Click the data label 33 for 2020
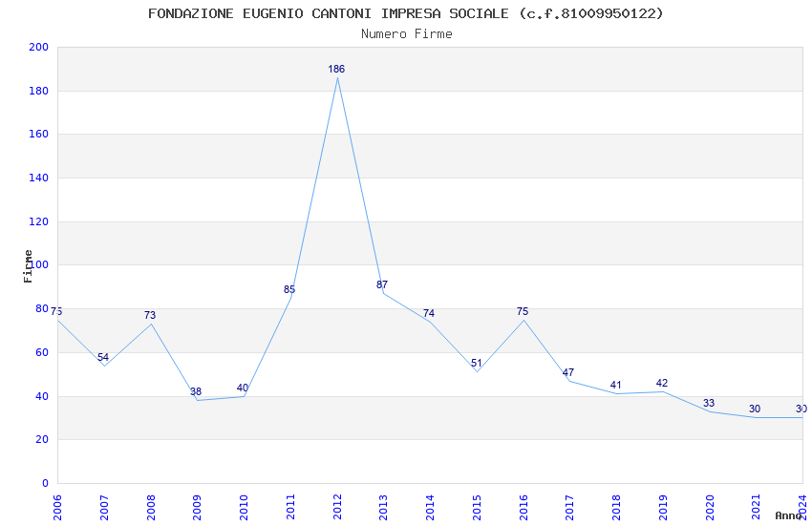Viewport: 812px width, 525px height. pyautogui.click(x=709, y=403)
